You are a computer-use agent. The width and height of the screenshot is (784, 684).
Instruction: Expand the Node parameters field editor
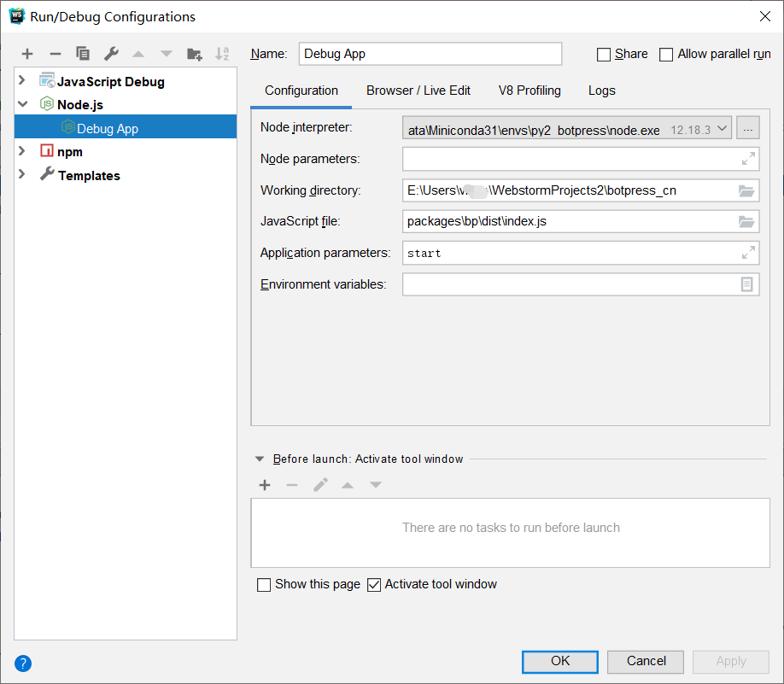point(748,159)
